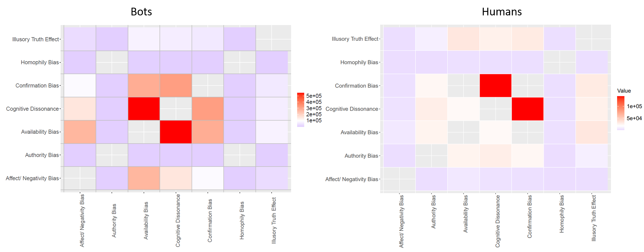Click the left chart's color gradient legend bar
644x252 pixels.
pos(300,110)
